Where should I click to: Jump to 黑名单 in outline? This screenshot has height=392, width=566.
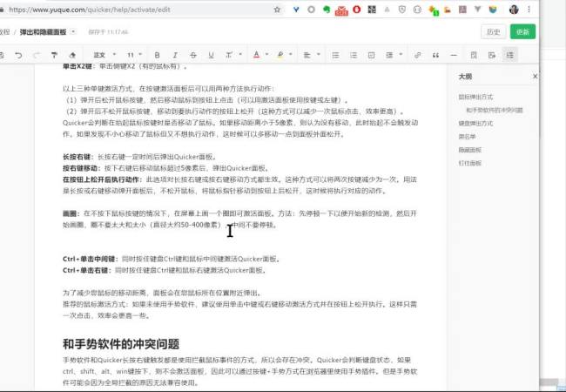tap(467, 137)
